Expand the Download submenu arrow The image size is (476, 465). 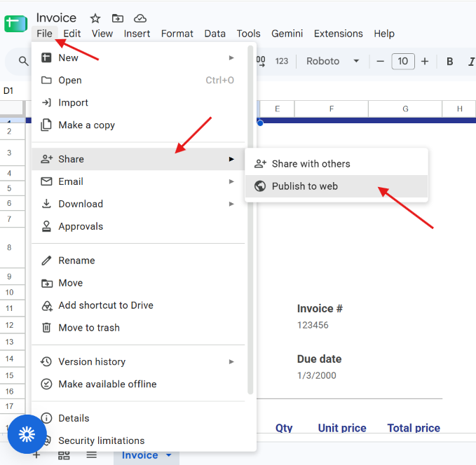(231, 204)
